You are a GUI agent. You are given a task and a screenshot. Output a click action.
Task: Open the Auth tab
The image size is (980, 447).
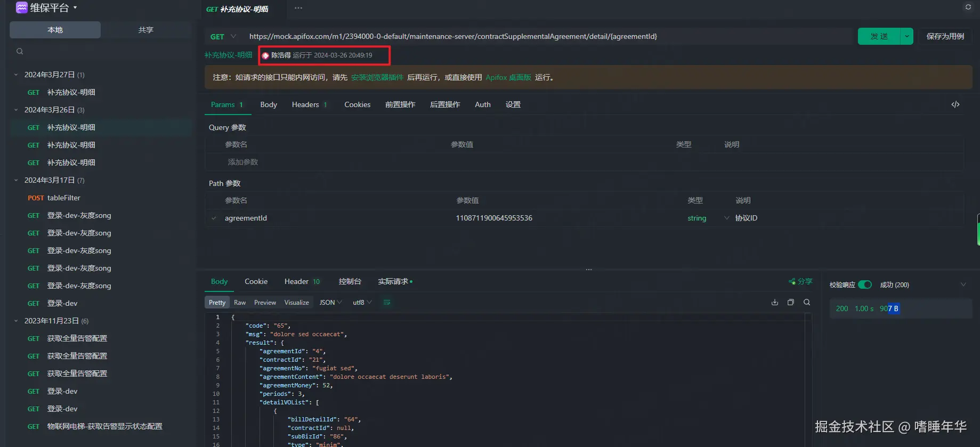coord(483,104)
